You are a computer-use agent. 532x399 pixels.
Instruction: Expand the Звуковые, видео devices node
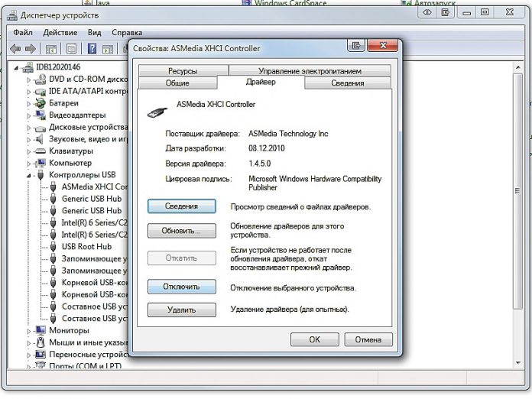[x=30, y=139]
